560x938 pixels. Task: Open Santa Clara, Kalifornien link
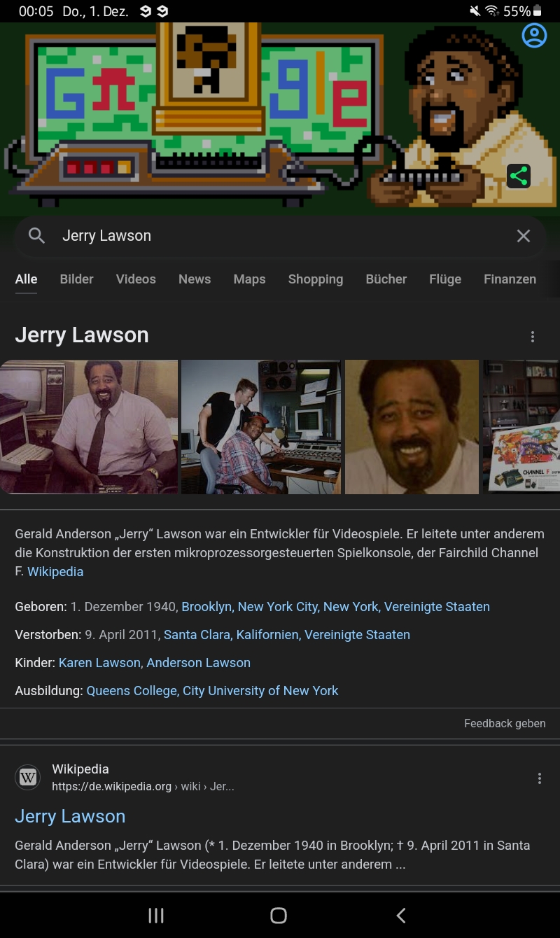pyautogui.click(x=287, y=635)
